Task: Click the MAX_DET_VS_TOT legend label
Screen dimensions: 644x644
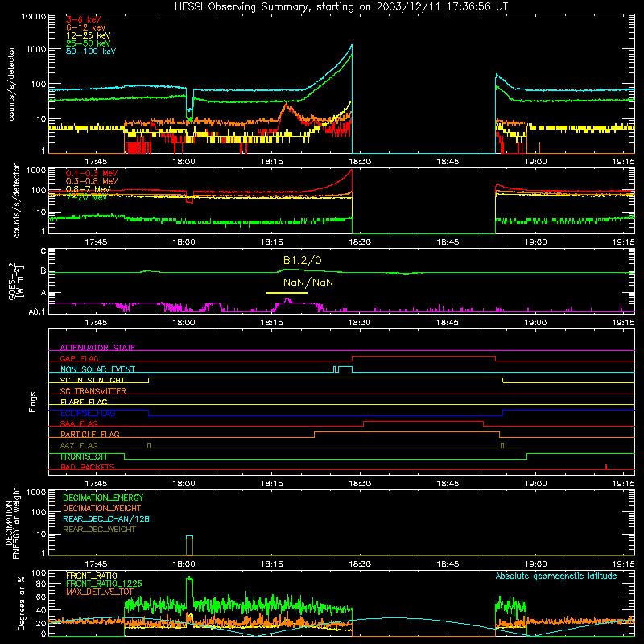Action: click(100, 592)
